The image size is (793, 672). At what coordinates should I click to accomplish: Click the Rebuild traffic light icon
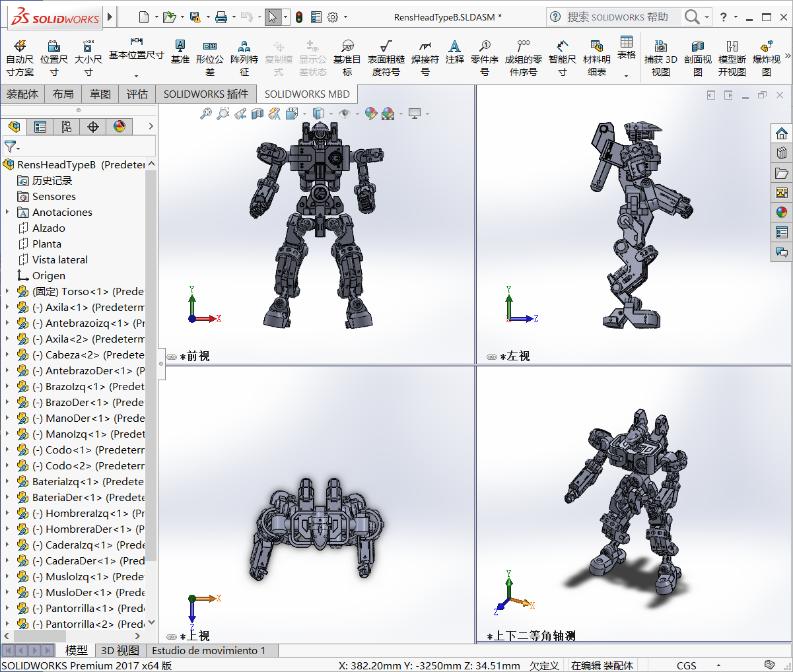[299, 17]
